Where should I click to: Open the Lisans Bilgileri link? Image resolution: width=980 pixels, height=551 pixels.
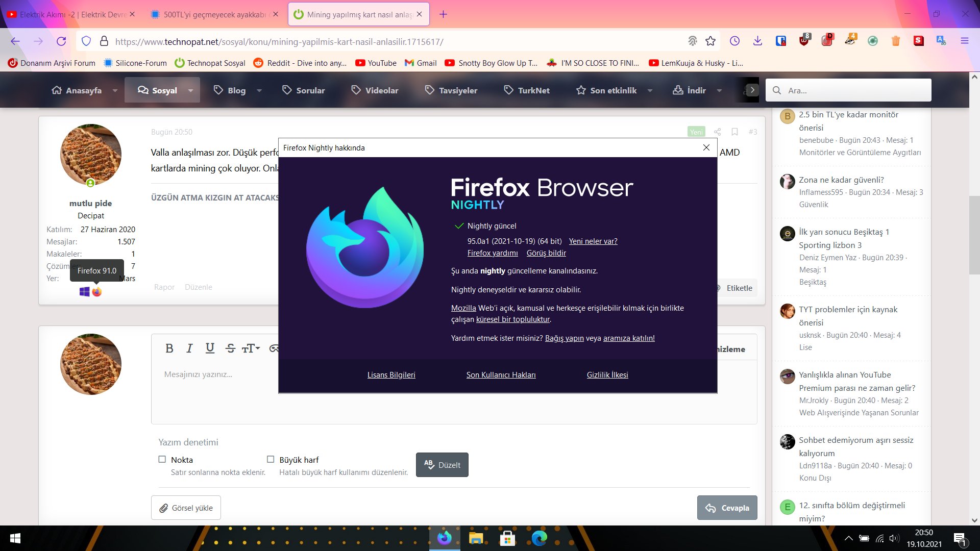[x=391, y=375]
